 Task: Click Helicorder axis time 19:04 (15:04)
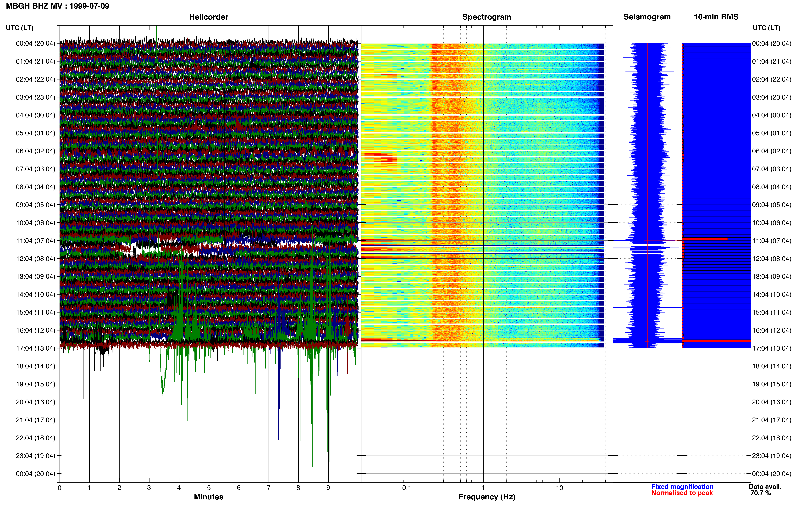36,384
